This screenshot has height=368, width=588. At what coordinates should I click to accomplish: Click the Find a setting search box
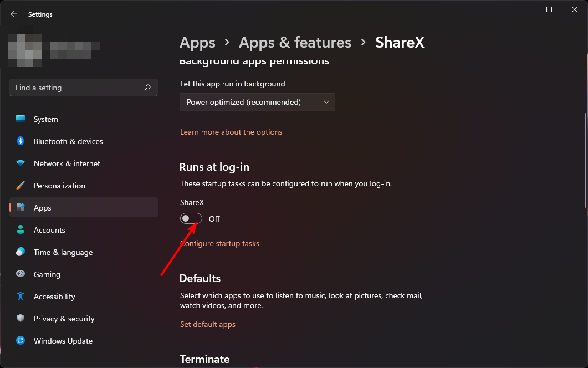point(78,88)
